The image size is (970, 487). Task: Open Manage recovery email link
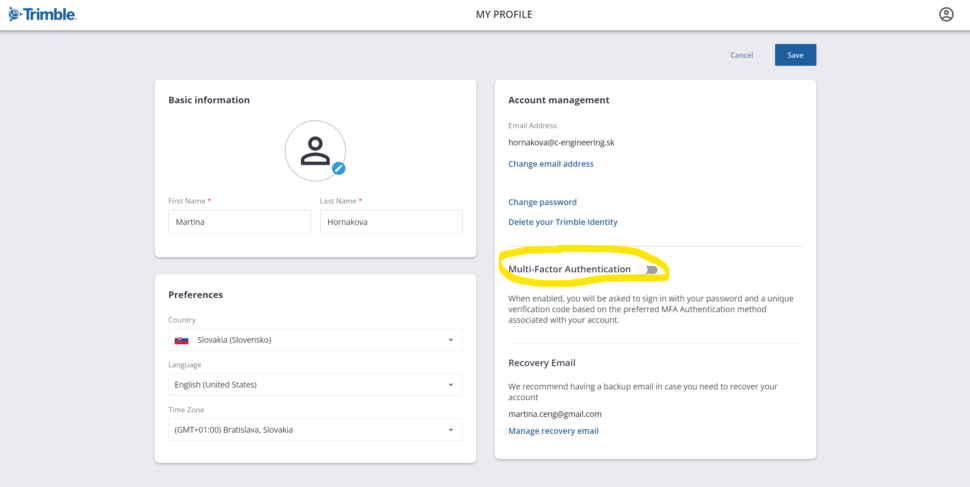point(553,431)
